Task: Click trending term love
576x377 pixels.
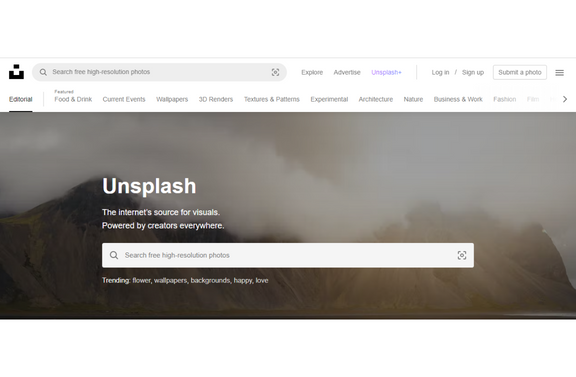Action: (262, 280)
